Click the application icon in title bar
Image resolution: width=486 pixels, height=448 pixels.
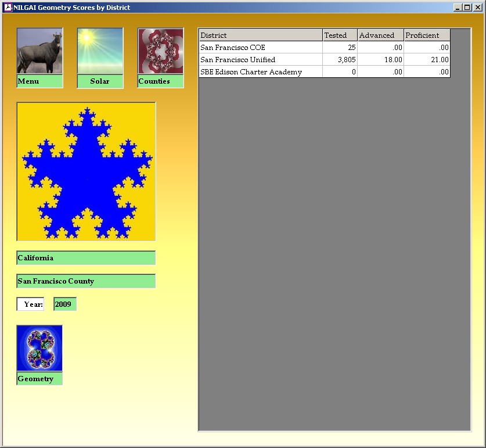point(8,8)
